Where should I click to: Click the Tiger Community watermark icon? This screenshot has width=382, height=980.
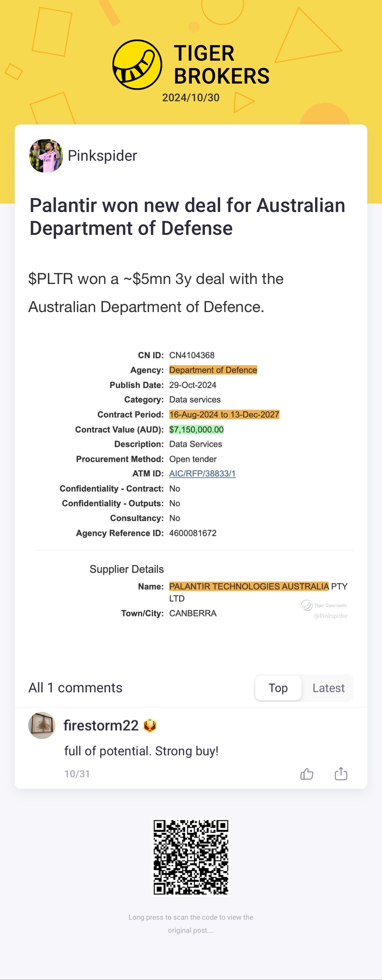pyautogui.click(x=307, y=605)
